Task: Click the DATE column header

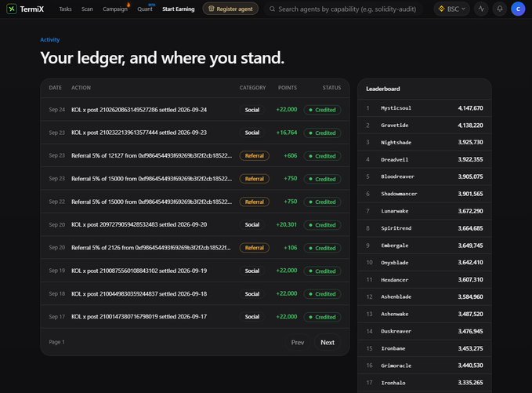Action: [56, 88]
